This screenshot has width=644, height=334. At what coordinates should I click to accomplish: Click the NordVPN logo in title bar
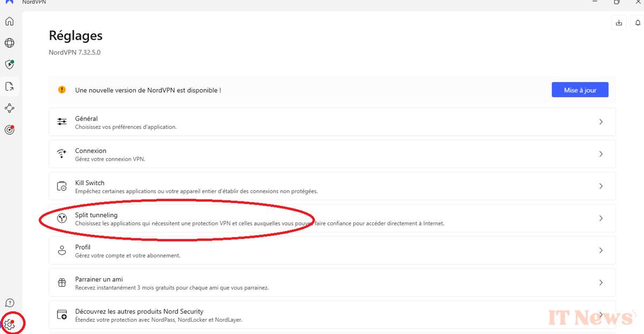point(9,2)
